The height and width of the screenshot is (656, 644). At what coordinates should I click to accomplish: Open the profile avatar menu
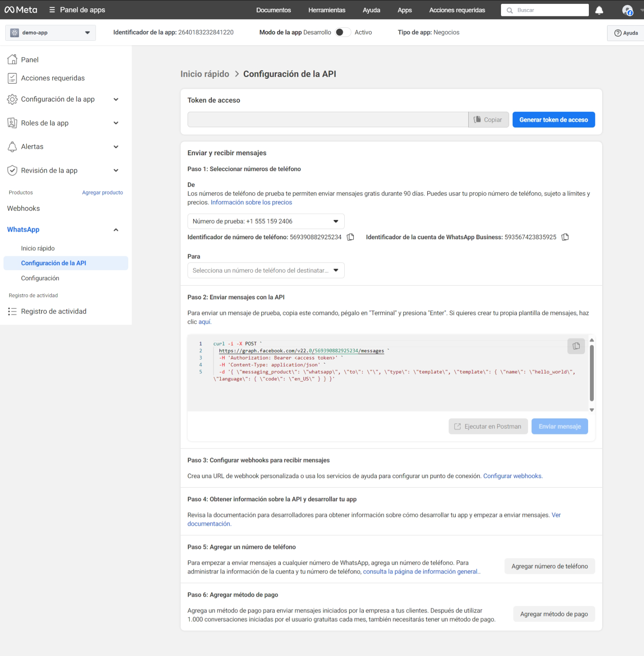tap(627, 10)
